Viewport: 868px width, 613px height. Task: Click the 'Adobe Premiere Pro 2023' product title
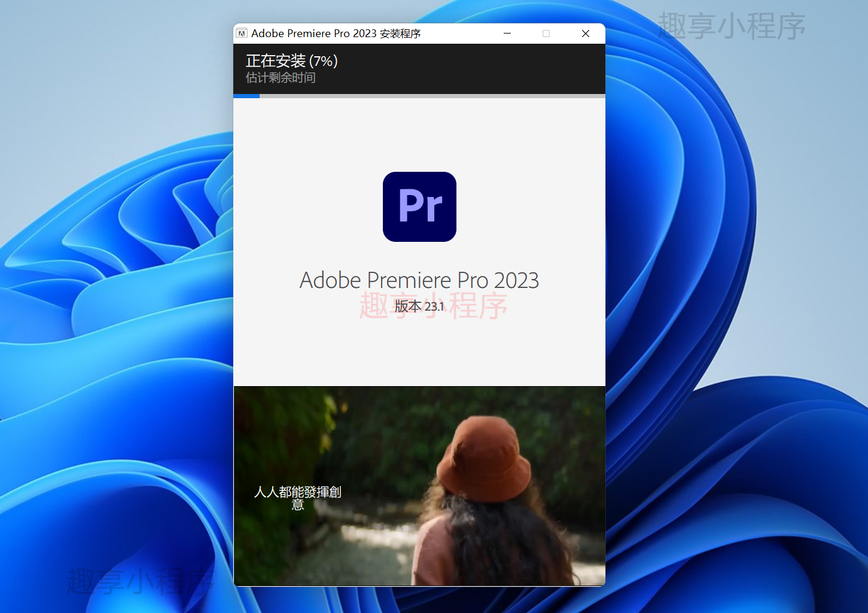click(419, 280)
